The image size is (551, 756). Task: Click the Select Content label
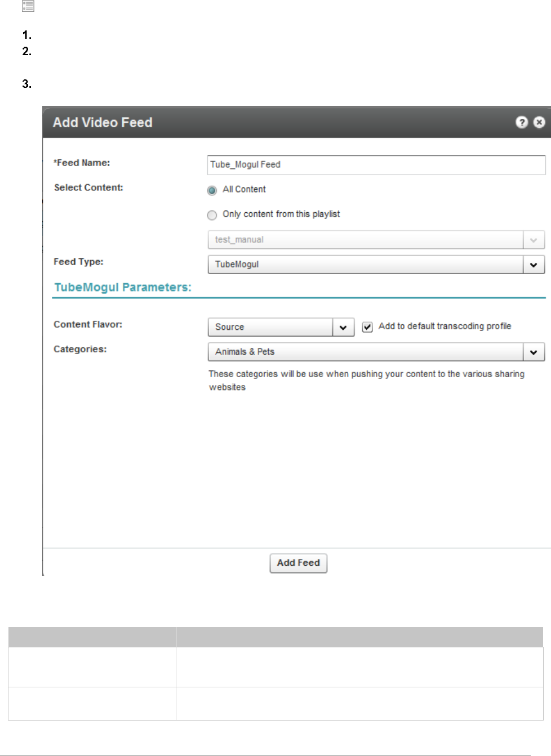pos(88,187)
